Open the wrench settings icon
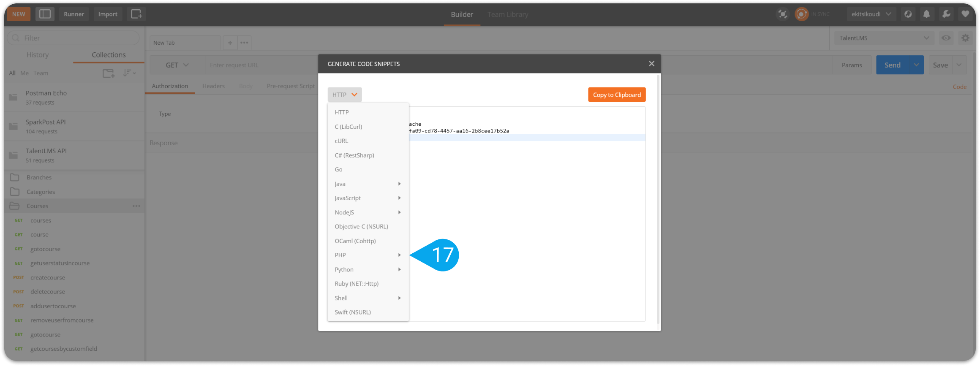This screenshot has height=366, width=980. [x=946, y=14]
